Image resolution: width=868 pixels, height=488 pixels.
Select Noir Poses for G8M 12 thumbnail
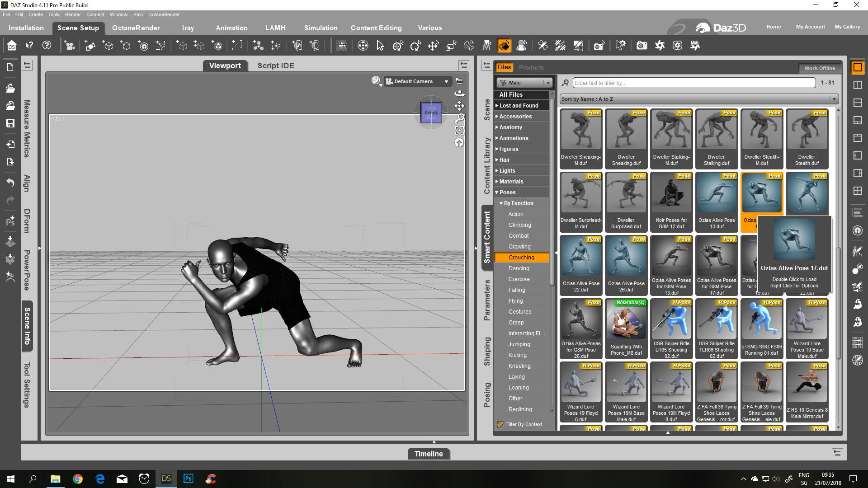tap(671, 195)
